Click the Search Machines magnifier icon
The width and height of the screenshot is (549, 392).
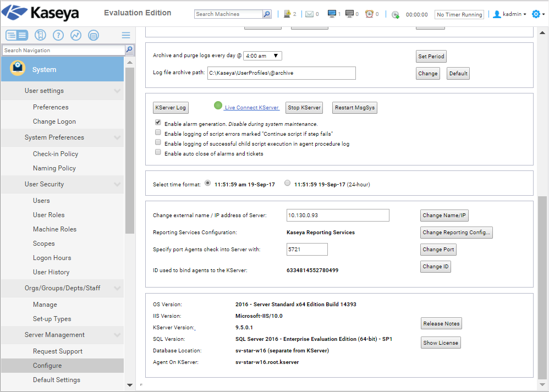click(x=267, y=14)
